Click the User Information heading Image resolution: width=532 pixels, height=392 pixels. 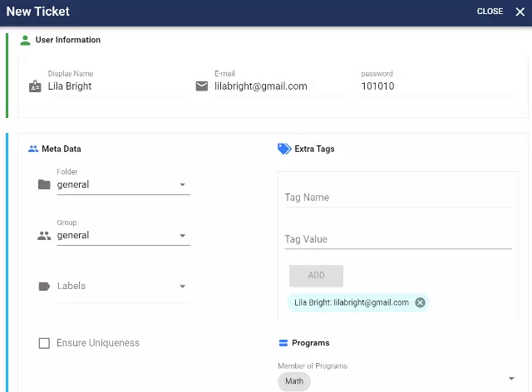click(x=68, y=40)
